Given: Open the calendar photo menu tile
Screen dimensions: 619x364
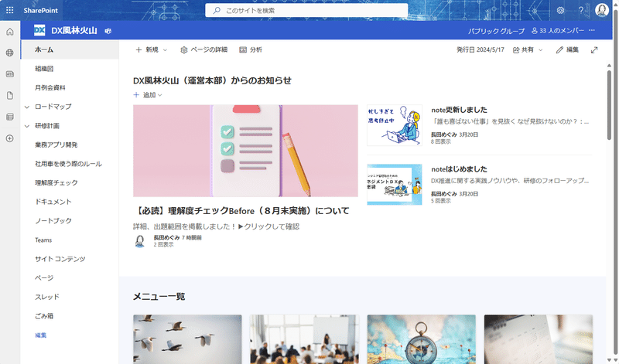Looking at the screenshot, I should [539, 339].
